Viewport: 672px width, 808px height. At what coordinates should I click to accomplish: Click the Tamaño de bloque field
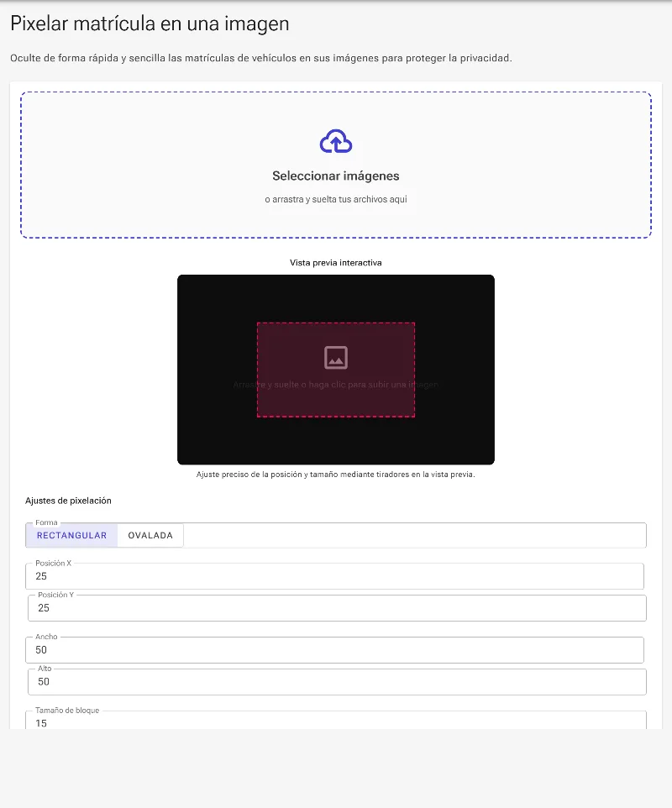click(x=336, y=721)
